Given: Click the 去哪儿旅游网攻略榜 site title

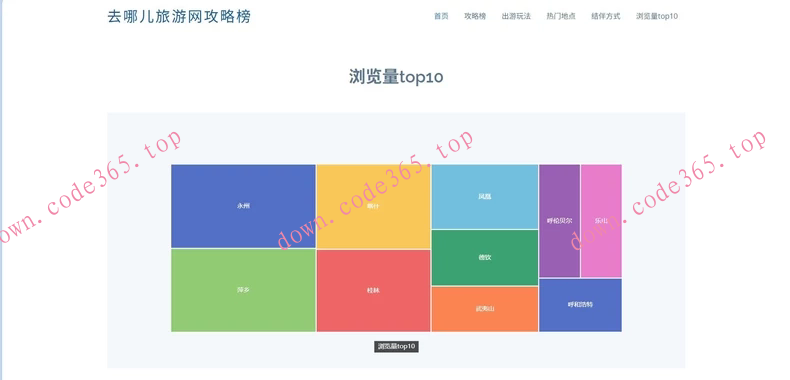Looking at the screenshot, I should coord(179,17).
